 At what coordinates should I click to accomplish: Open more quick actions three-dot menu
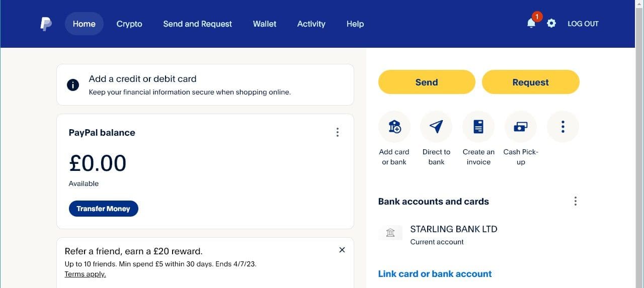[563, 127]
